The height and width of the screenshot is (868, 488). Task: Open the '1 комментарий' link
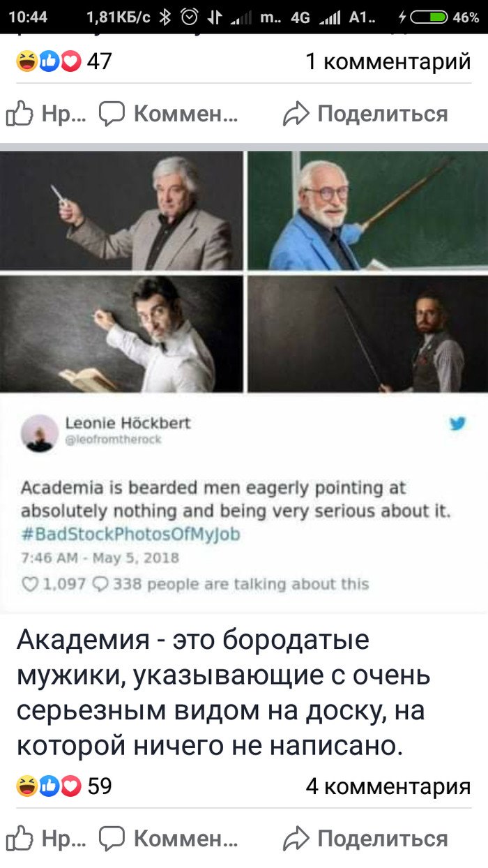click(x=388, y=62)
